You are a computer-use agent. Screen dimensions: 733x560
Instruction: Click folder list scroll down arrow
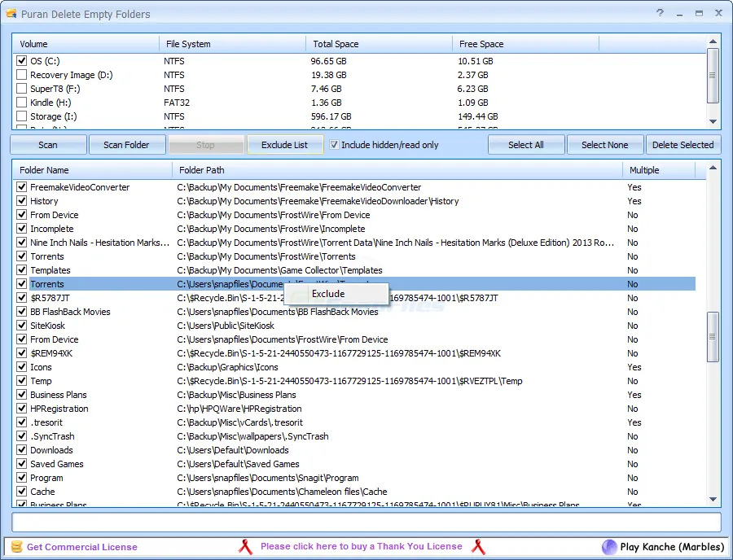coord(713,499)
